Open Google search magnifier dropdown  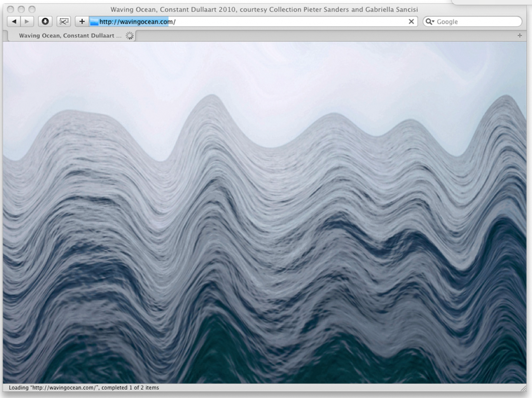[x=430, y=22]
